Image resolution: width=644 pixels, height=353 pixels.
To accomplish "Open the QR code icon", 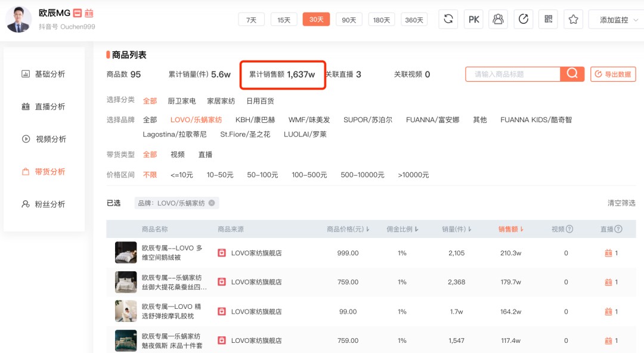I will pyautogui.click(x=549, y=19).
